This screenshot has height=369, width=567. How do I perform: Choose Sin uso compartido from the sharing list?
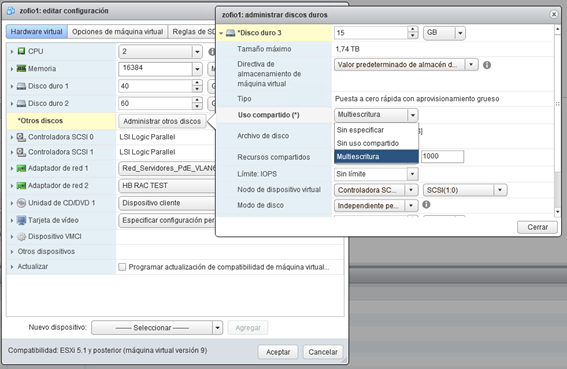tap(376, 143)
